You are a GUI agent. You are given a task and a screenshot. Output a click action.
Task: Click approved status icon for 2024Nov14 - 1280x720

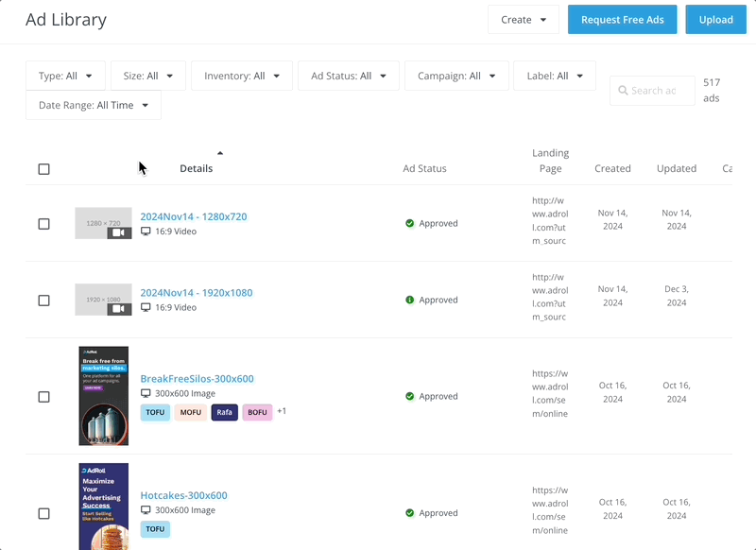pos(410,224)
